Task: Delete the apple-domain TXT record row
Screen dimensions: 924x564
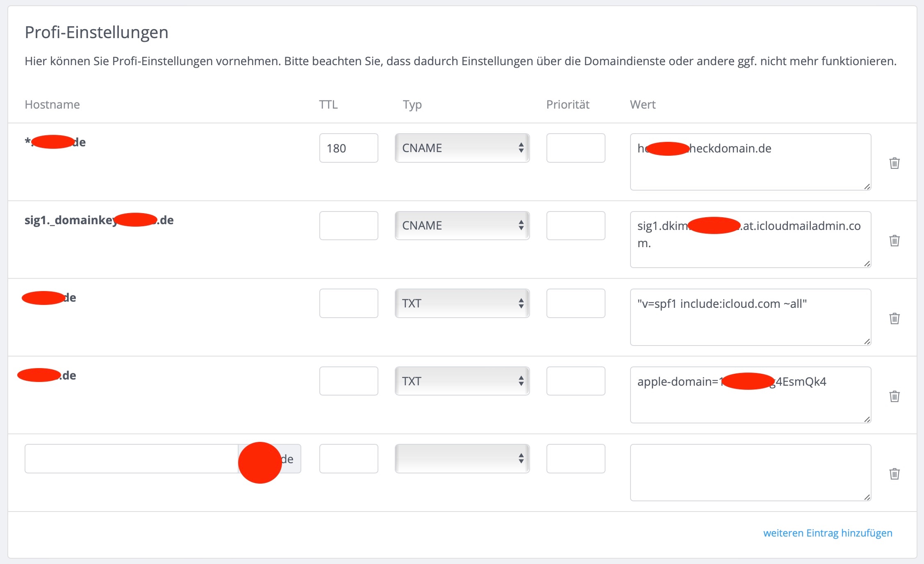Action: tap(894, 396)
